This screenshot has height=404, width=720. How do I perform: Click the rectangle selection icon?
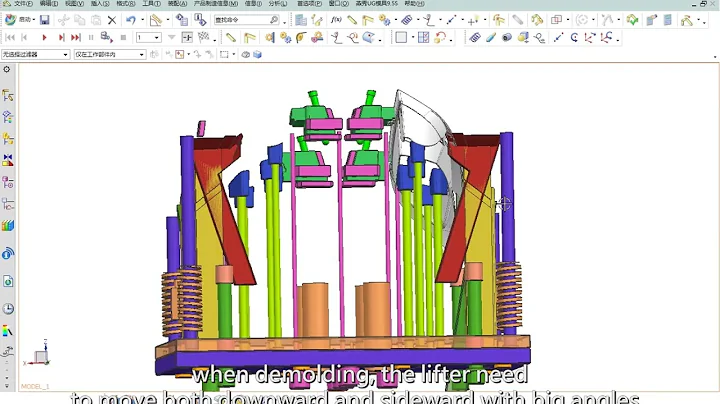tap(224, 54)
